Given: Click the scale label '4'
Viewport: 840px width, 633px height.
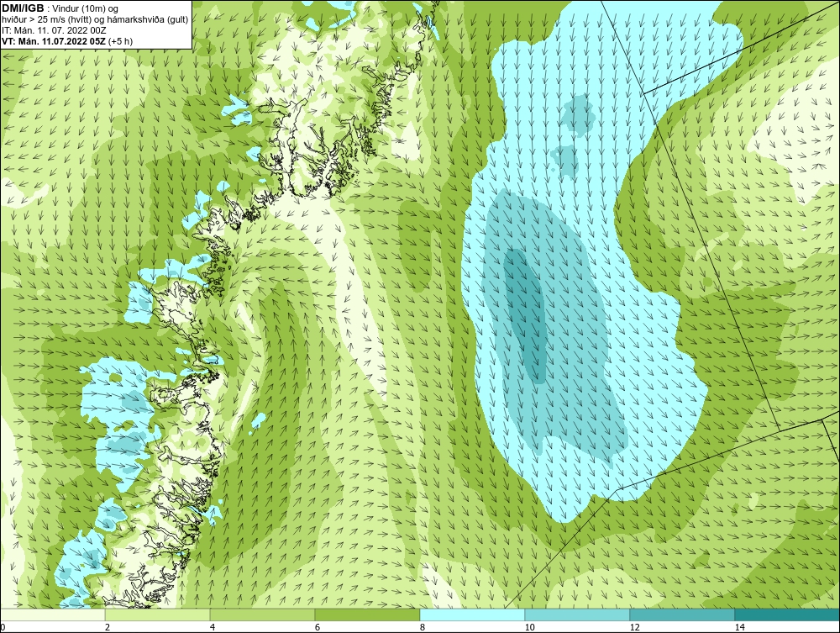Looking at the screenshot, I should coord(213,628).
